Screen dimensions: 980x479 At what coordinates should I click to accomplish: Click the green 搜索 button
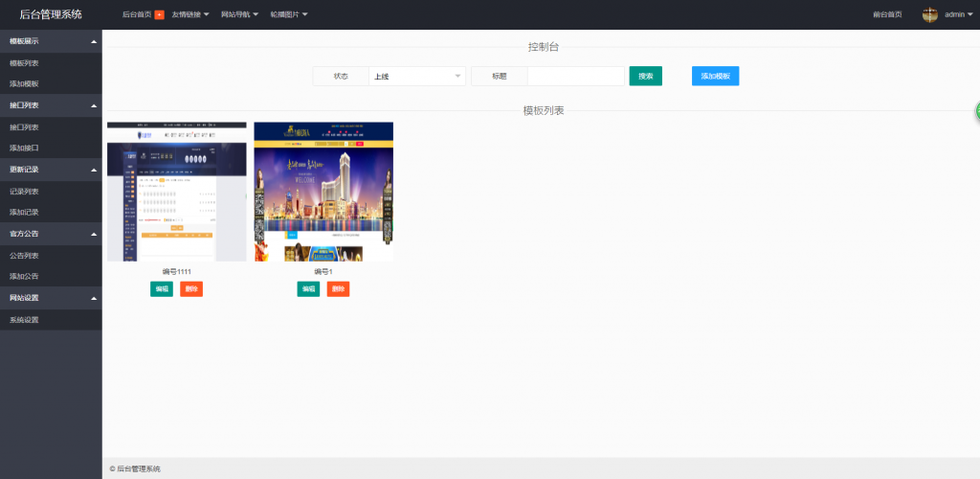point(645,76)
